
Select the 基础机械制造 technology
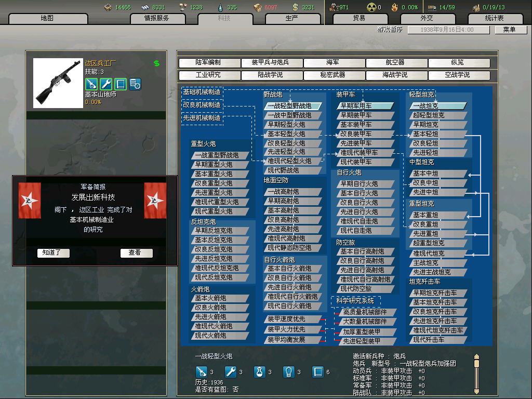point(202,92)
